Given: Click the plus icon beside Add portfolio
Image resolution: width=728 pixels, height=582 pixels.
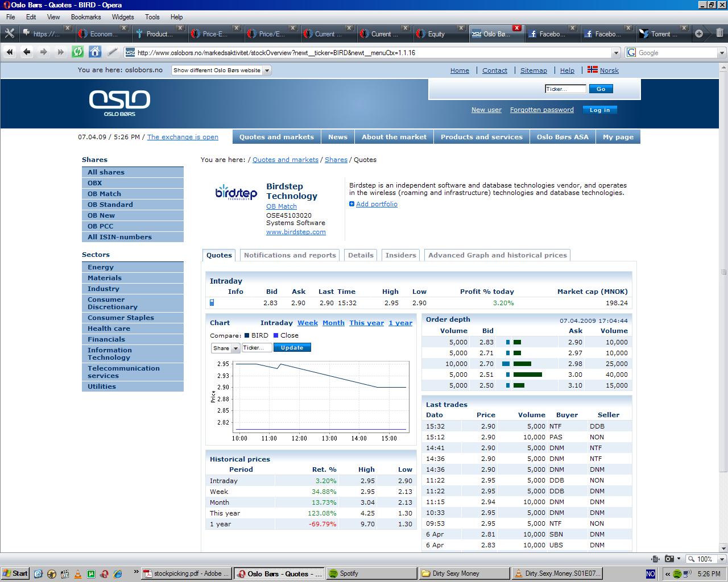Looking at the screenshot, I should (351, 204).
